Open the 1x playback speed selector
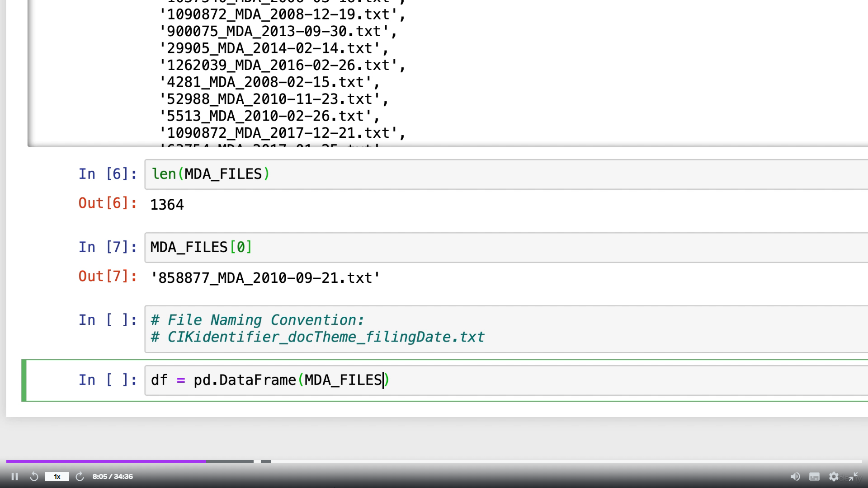This screenshot has width=868, height=488. pos(57,476)
